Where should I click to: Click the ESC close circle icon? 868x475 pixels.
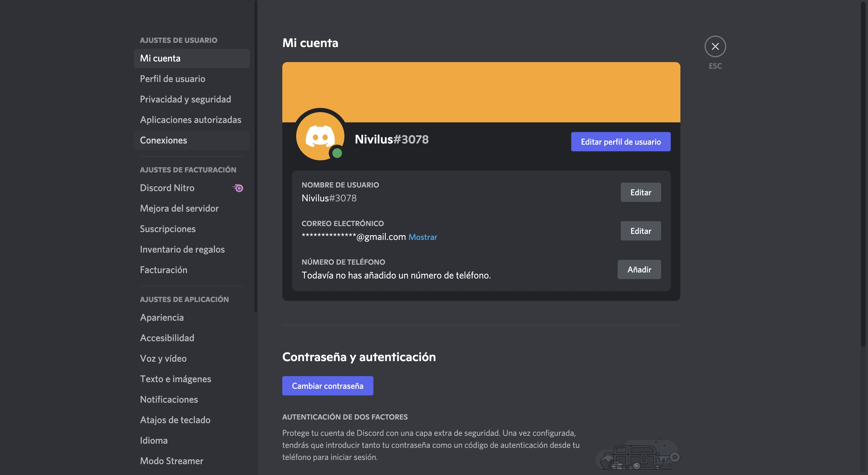point(715,46)
